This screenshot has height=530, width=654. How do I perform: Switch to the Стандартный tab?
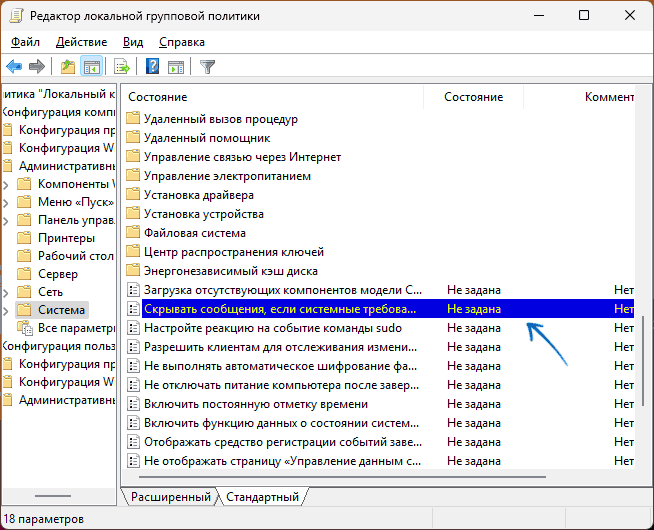pyautogui.click(x=261, y=497)
